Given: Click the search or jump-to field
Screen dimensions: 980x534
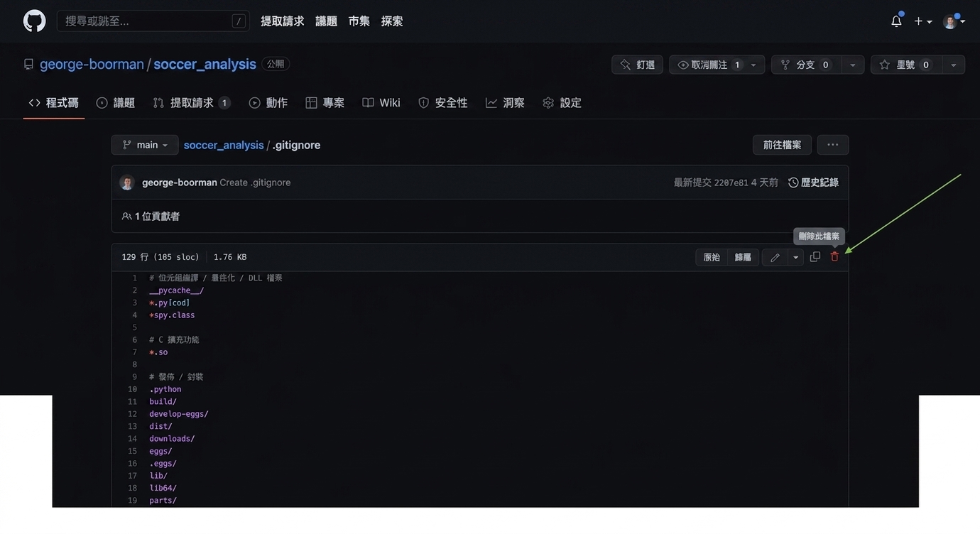Looking at the screenshot, I should point(153,21).
